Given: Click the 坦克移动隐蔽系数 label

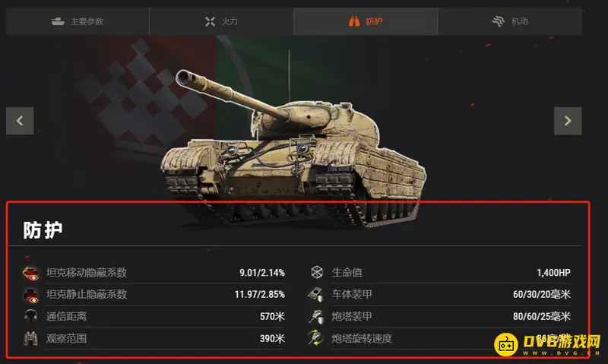Looking at the screenshot, I should (x=87, y=273).
